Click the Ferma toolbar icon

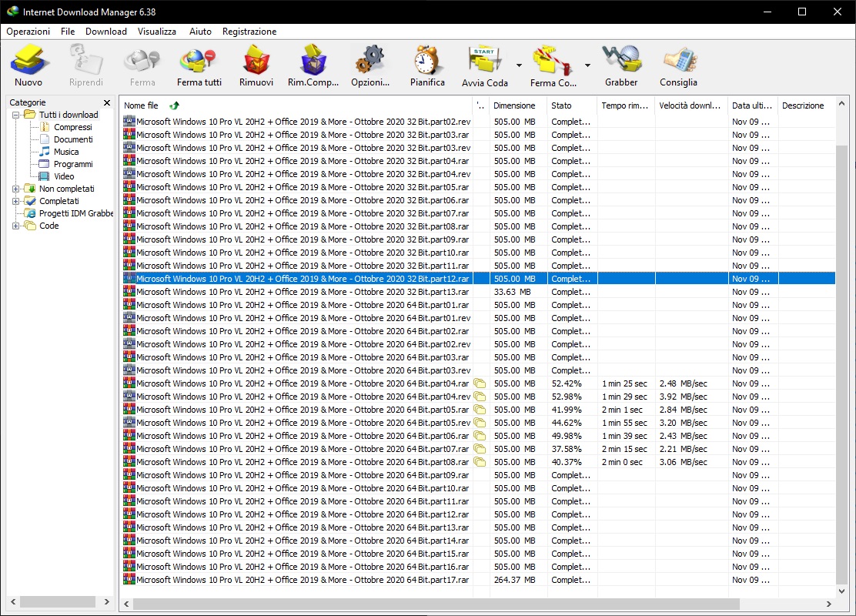(142, 60)
